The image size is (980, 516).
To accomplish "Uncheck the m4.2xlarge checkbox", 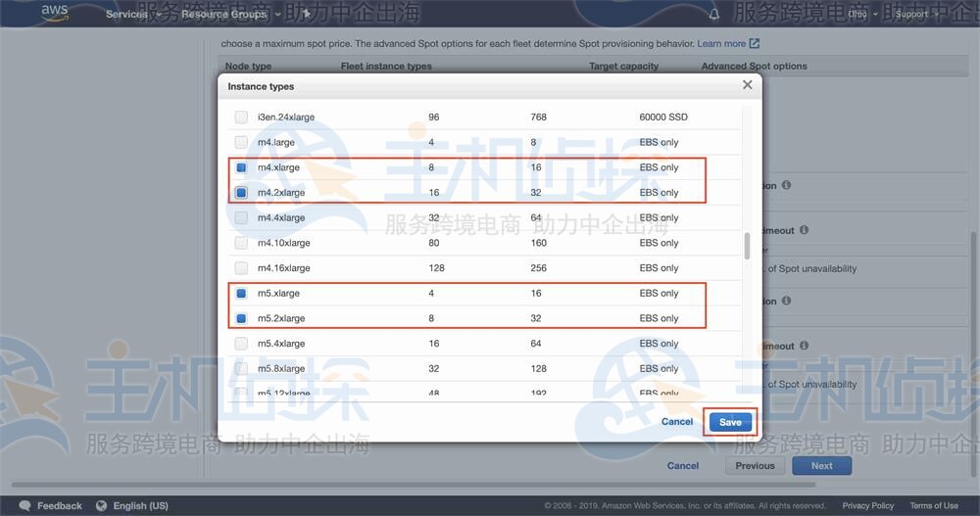I will point(241,193).
